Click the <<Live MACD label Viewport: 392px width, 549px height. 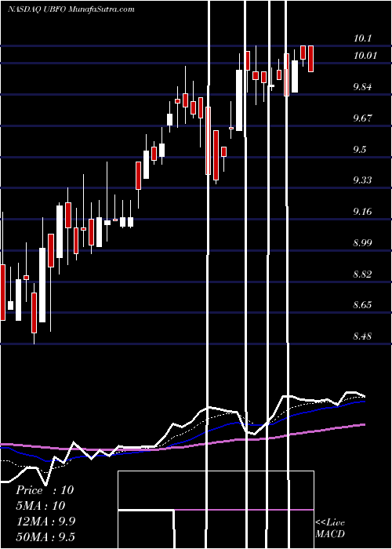click(330, 528)
